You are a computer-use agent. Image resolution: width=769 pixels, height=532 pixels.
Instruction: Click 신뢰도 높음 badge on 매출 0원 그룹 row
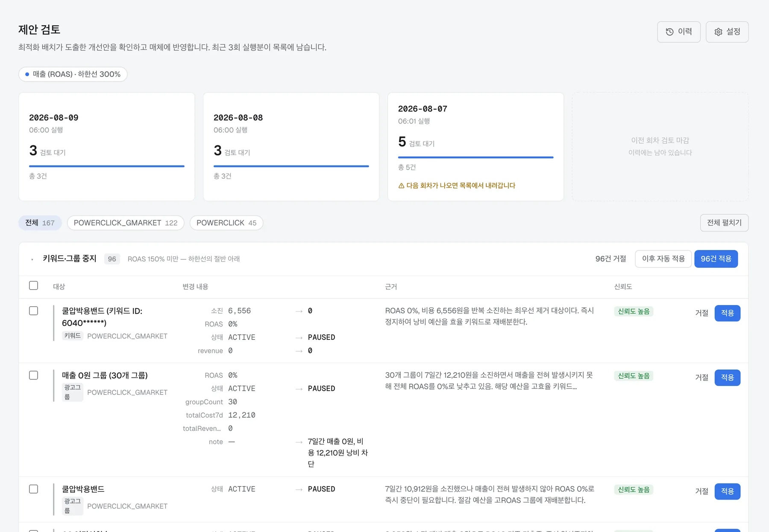(x=634, y=376)
